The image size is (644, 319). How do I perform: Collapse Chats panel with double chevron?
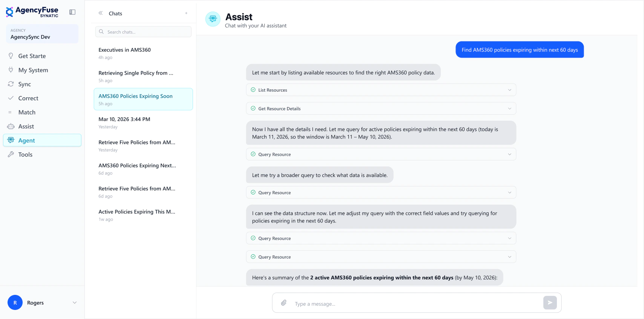(x=101, y=13)
